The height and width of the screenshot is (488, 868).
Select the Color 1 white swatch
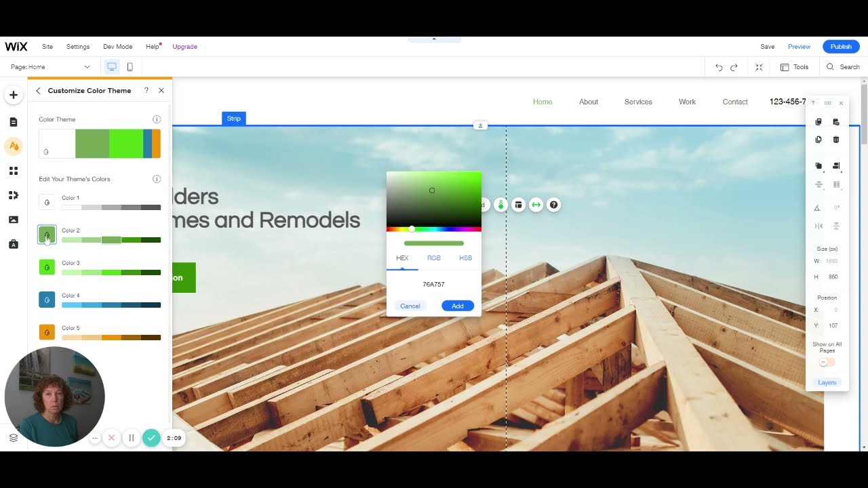[47, 202]
